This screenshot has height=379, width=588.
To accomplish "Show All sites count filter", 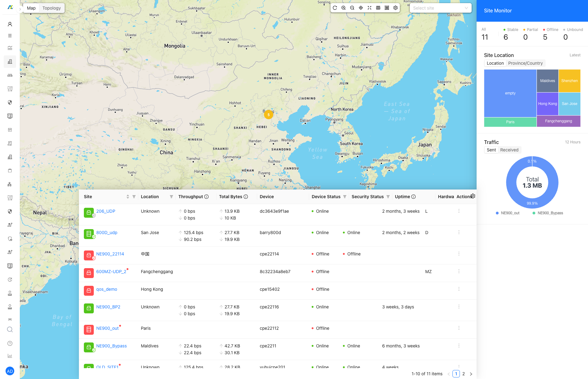I will click(x=485, y=34).
